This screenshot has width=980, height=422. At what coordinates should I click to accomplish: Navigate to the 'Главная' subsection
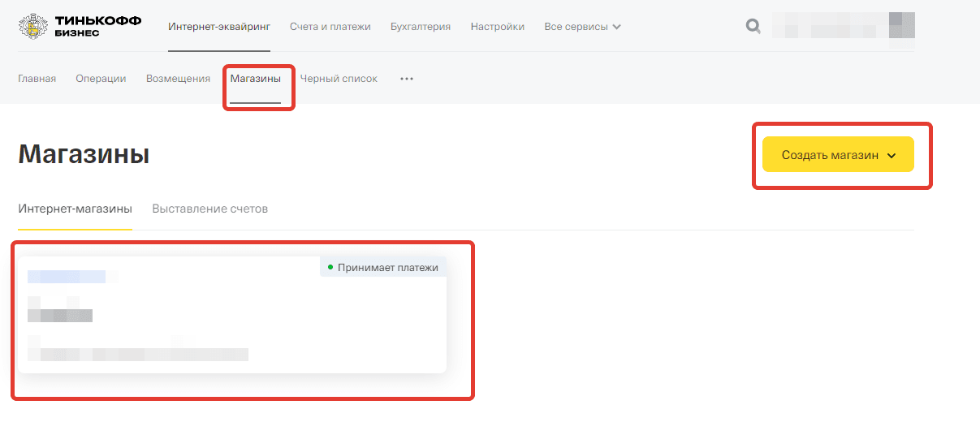[37, 79]
